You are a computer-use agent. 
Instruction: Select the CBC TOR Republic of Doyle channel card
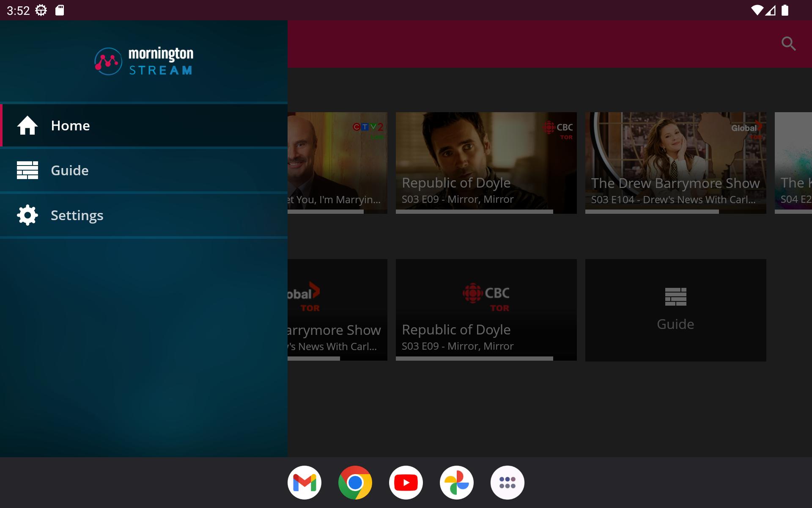point(486,310)
